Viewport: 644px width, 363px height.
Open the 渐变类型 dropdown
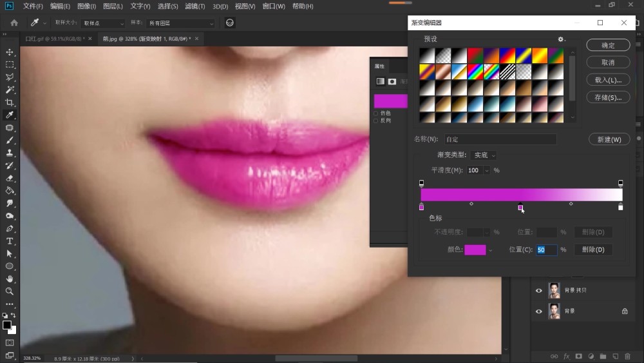484,155
